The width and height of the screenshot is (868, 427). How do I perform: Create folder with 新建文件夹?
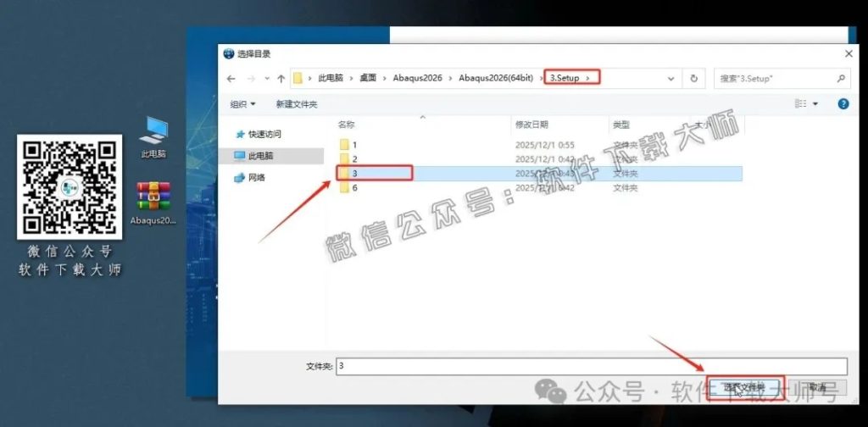point(297,104)
